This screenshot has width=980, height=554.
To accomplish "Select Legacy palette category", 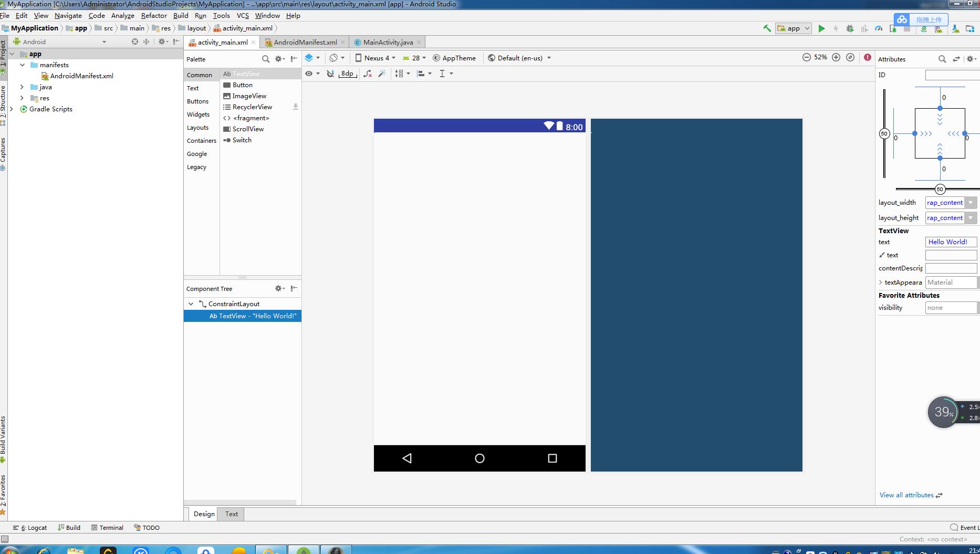I will coord(196,167).
